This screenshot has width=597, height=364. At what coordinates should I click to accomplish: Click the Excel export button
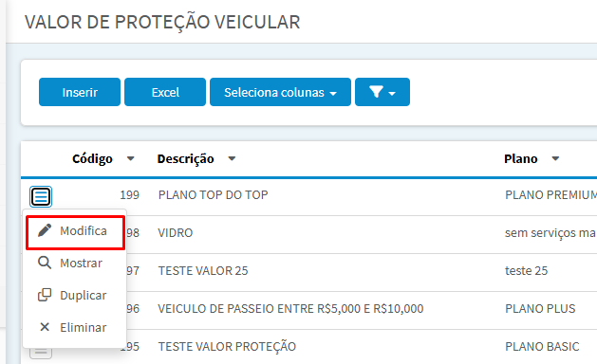(x=165, y=92)
